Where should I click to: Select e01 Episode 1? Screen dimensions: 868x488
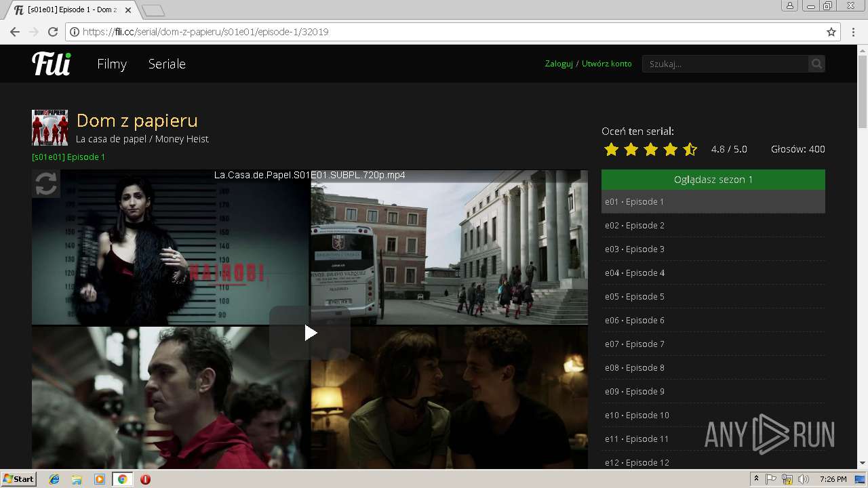tap(713, 201)
